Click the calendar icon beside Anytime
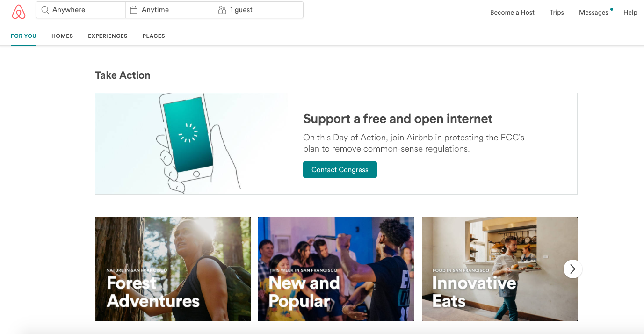 [134, 10]
